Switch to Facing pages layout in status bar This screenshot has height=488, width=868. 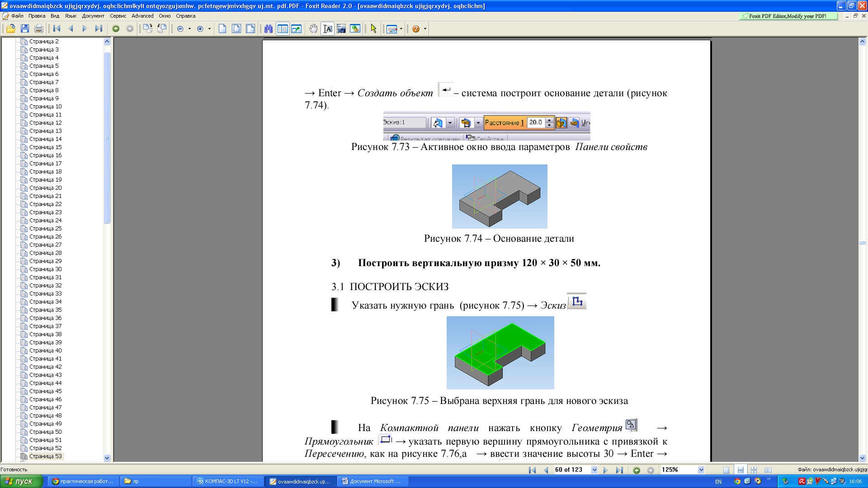[768, 470]
